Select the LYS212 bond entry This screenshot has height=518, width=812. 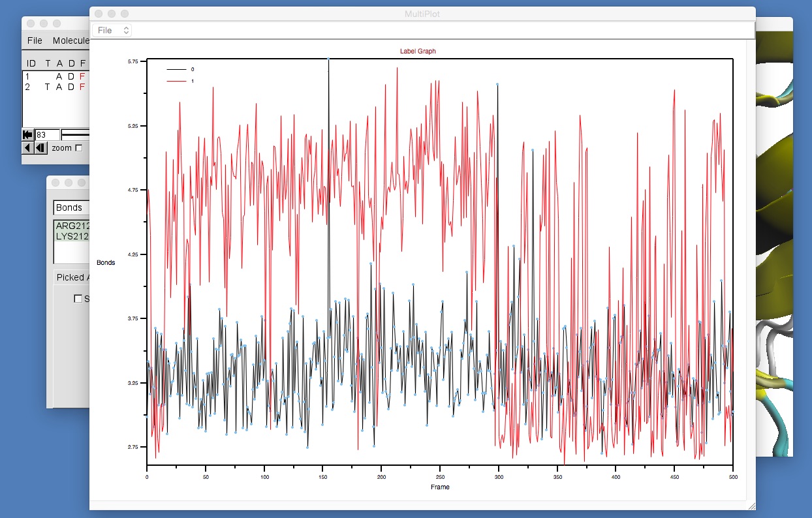pyautogui.click(x=72, y=236)
